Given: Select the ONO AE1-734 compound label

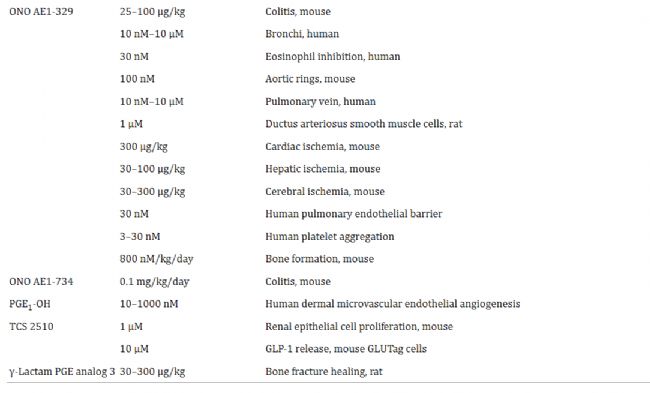Looking at the screenshot, I should [41, 281].
